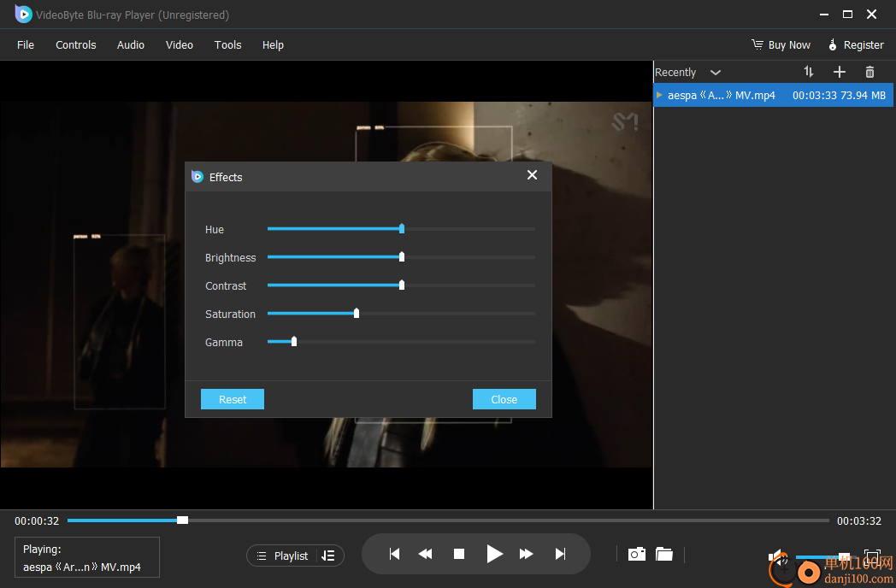Click the VideoByte app logo icon
The width and height of the screenshot is (896, 588).
[23, 15]
